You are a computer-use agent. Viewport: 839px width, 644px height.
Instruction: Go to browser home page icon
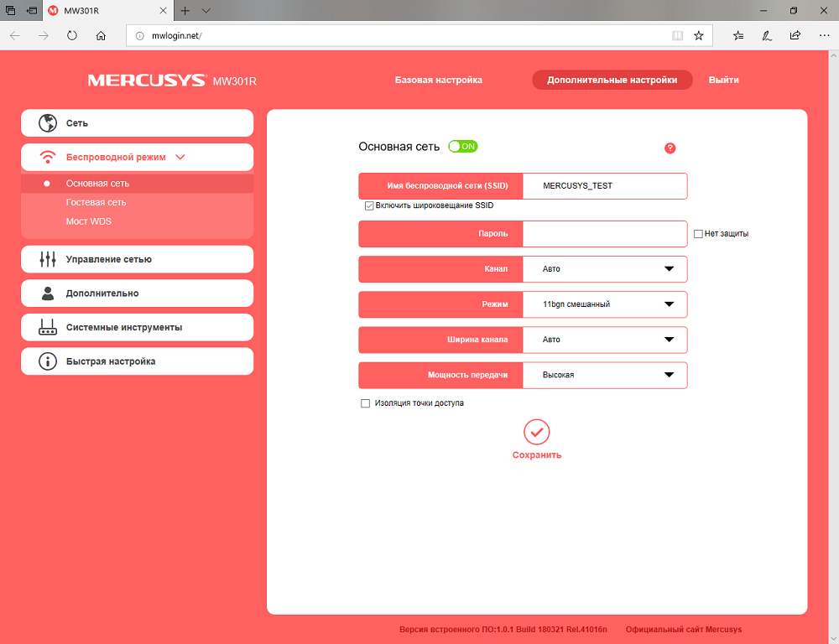point(101,36)
